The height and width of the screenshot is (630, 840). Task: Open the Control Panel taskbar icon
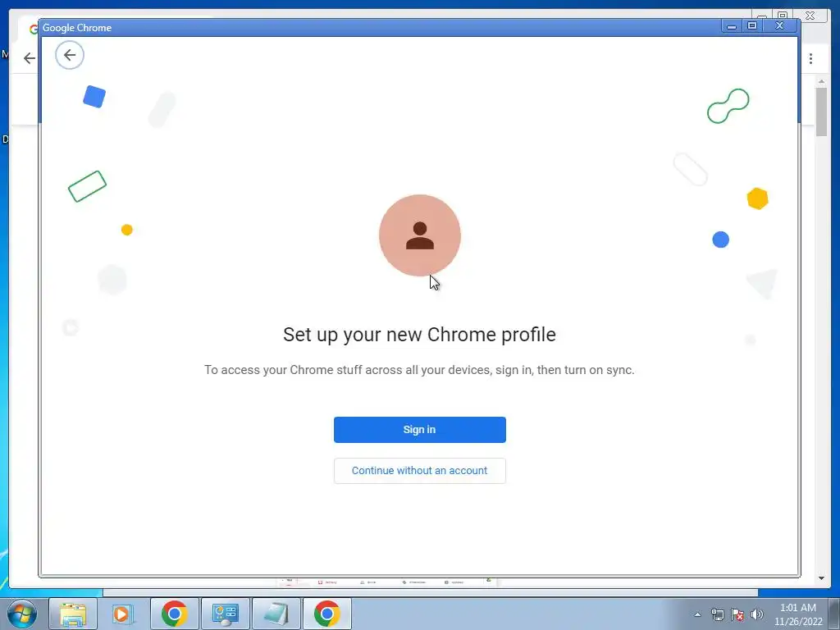[225, 614]
